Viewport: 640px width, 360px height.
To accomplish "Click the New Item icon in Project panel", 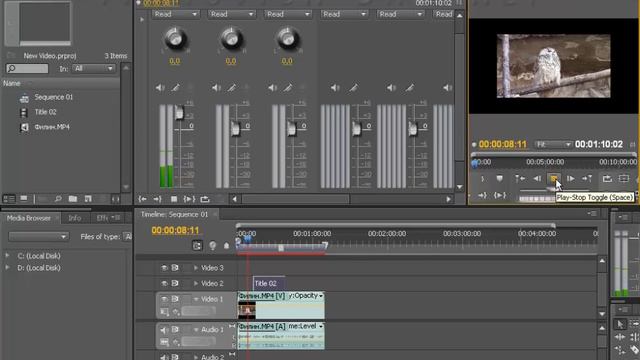I will pyautogui.click(x=88, y=199).
